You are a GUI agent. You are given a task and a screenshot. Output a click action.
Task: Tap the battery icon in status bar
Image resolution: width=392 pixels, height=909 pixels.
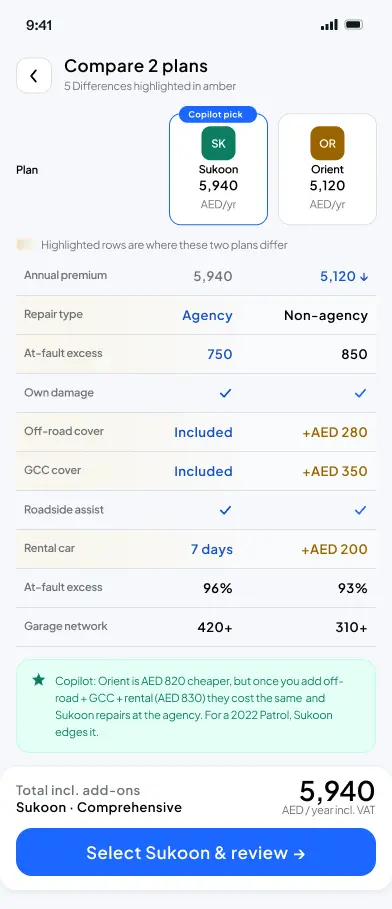pyautogui.click(x=353, y=25)
